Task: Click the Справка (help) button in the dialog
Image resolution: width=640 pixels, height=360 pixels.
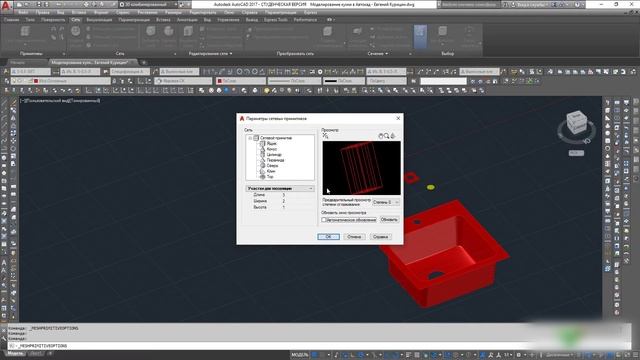Action: point(380,237)
